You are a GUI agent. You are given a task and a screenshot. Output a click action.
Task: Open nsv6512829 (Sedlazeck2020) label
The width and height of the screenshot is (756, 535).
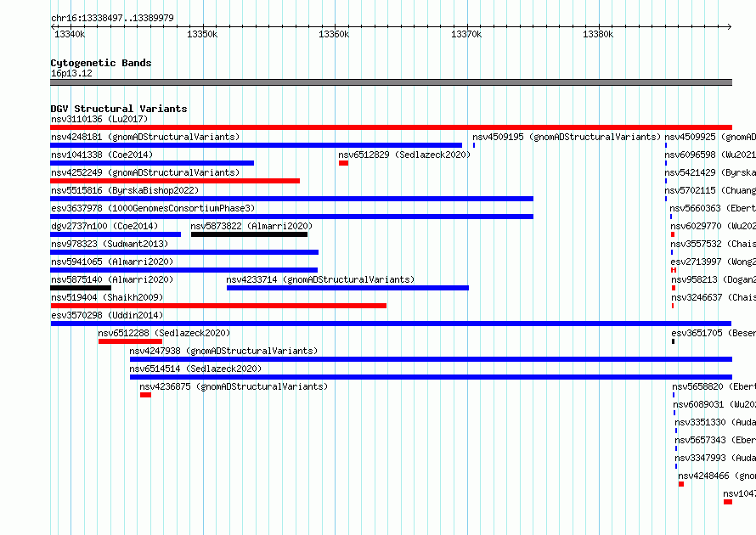[x=404, y=155]
